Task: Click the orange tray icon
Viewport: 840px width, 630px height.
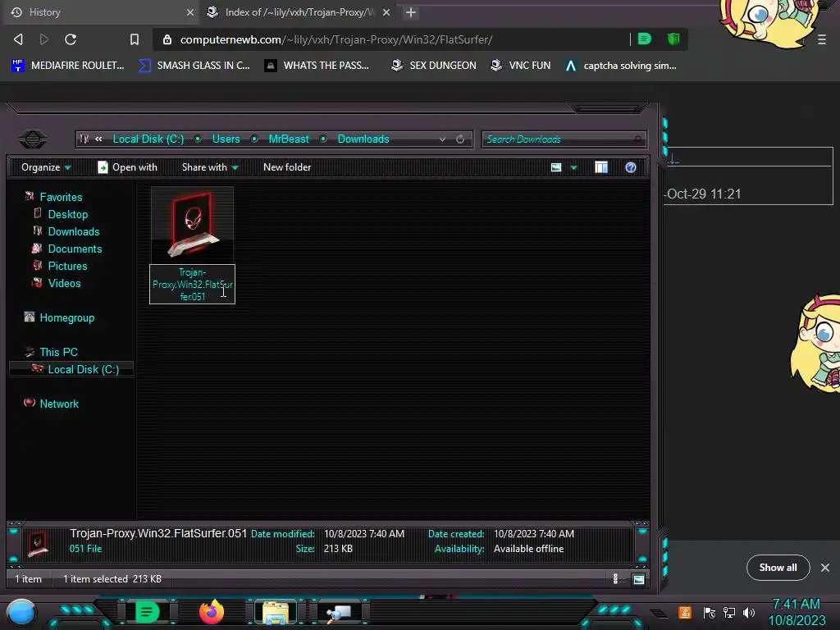Action: (x=685, y=612)
